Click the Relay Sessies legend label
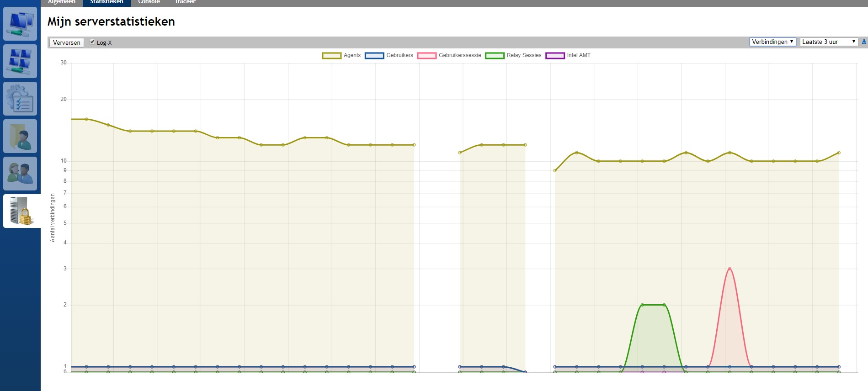This screenshot has width=868, height=391. pos(524,55)
